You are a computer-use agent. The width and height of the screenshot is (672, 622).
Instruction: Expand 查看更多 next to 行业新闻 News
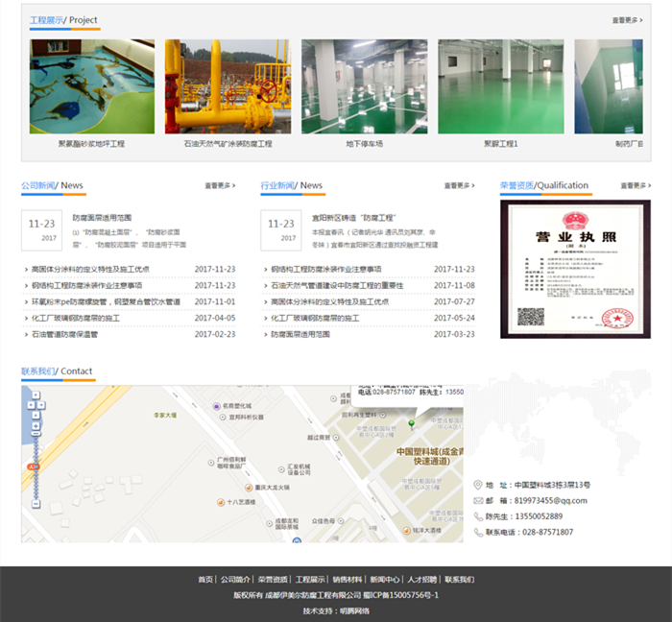tap(459, 186)
